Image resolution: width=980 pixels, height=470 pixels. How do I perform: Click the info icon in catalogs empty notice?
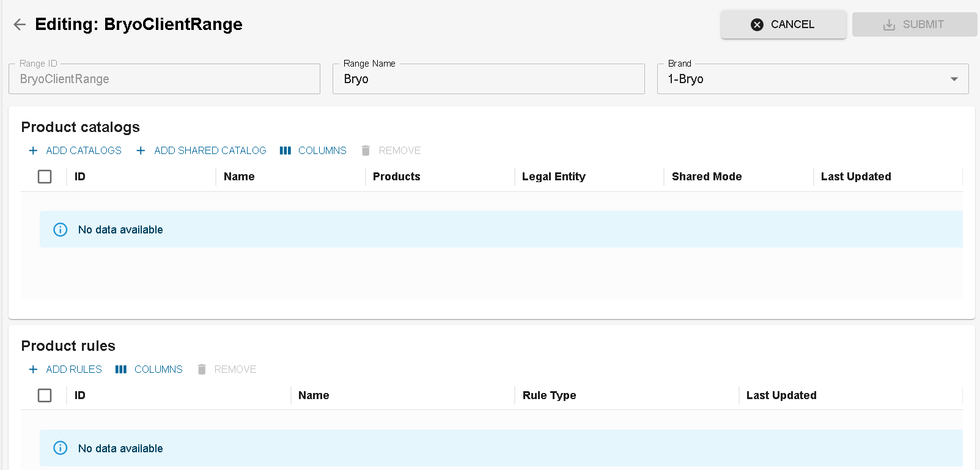pos(61,230)
